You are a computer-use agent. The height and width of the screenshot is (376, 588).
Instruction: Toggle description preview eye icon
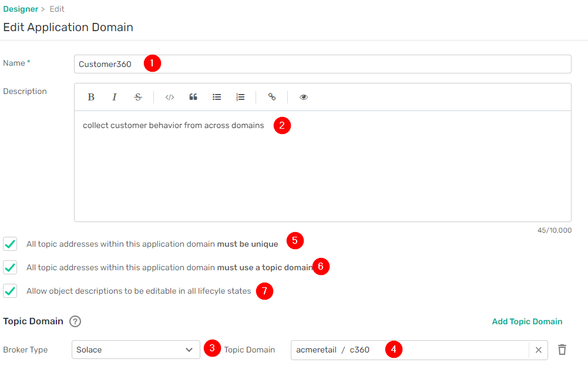point(304,98)
